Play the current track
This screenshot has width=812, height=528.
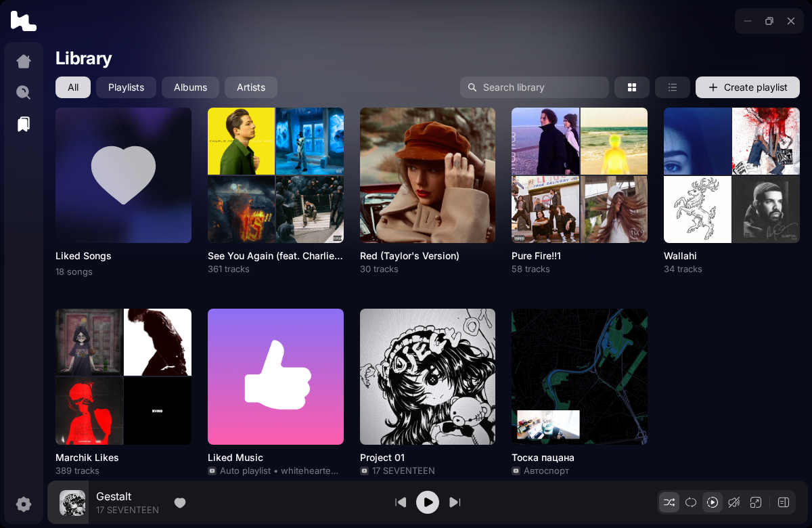(428, 502)
